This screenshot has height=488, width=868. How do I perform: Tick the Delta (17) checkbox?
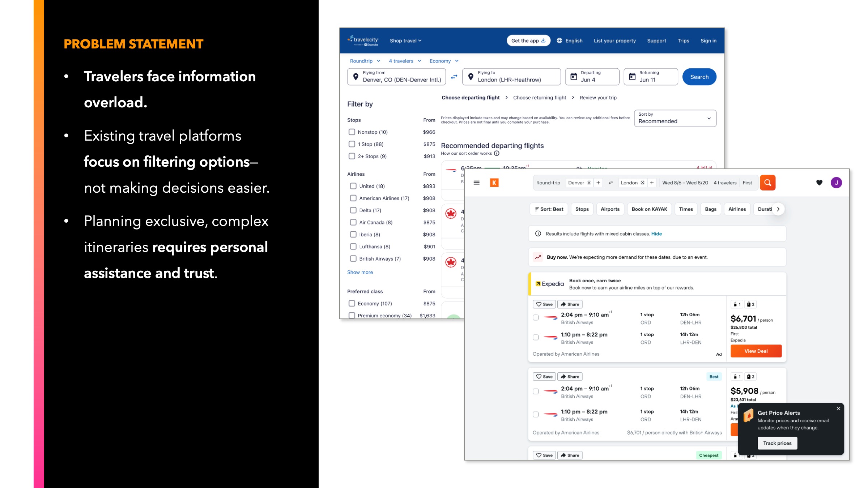point(353,210)
